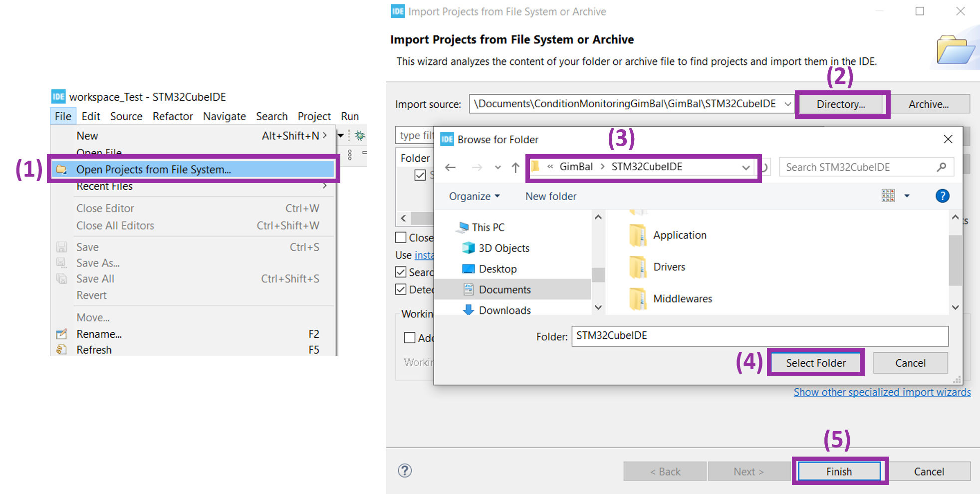The width and height of the screenshot is (980, 494).
Task: Click the Finish button
Action: [839, 471]
